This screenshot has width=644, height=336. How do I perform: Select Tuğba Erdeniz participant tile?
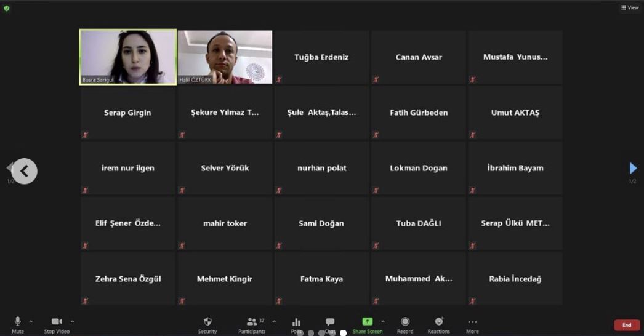[321, 57]
